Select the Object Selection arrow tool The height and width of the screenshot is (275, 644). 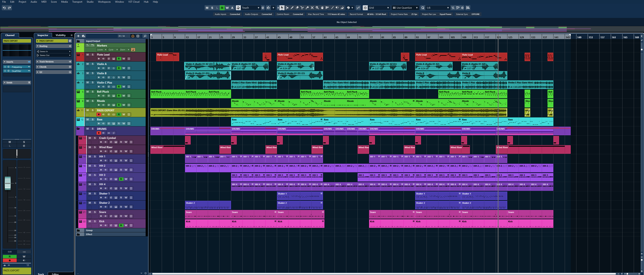pyautogui.click(x=282, y=8)
